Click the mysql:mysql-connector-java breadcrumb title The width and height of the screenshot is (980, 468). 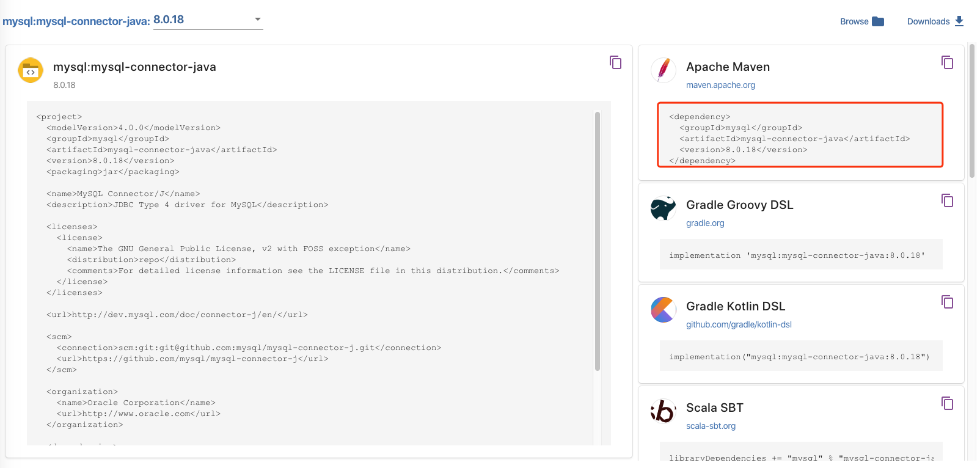coord(76,21)
